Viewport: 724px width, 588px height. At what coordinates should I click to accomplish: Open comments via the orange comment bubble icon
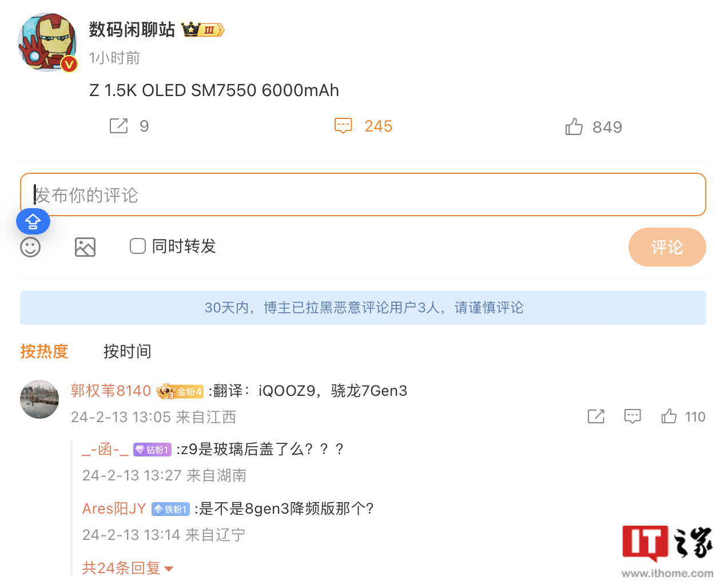point(343,126)
